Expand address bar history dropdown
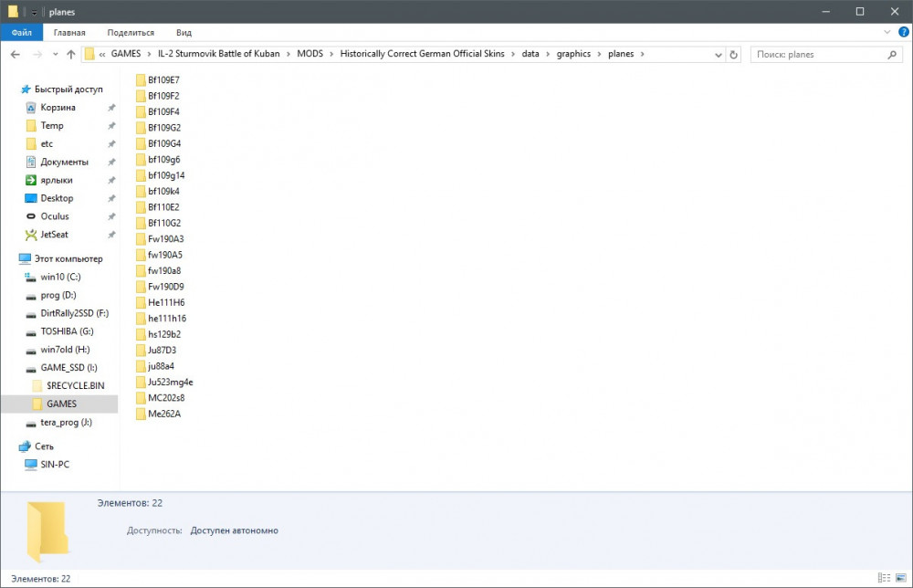 [x=718, y=55]
